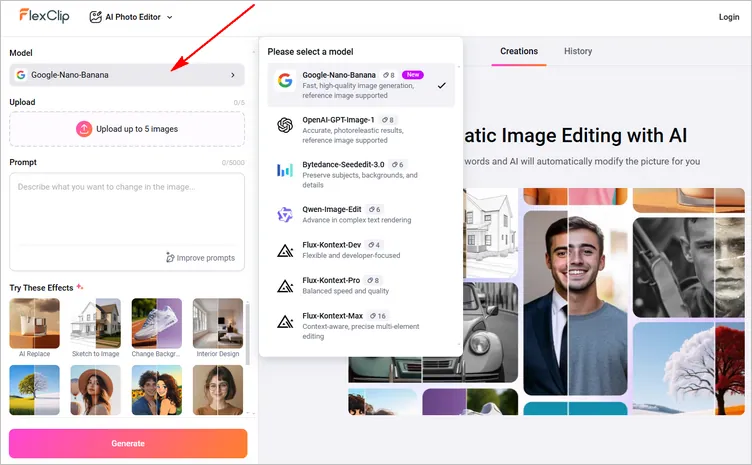Choose Qwen-Image-Edit model option
This screenshot has width=752, height=465.
tap(361, 214)
